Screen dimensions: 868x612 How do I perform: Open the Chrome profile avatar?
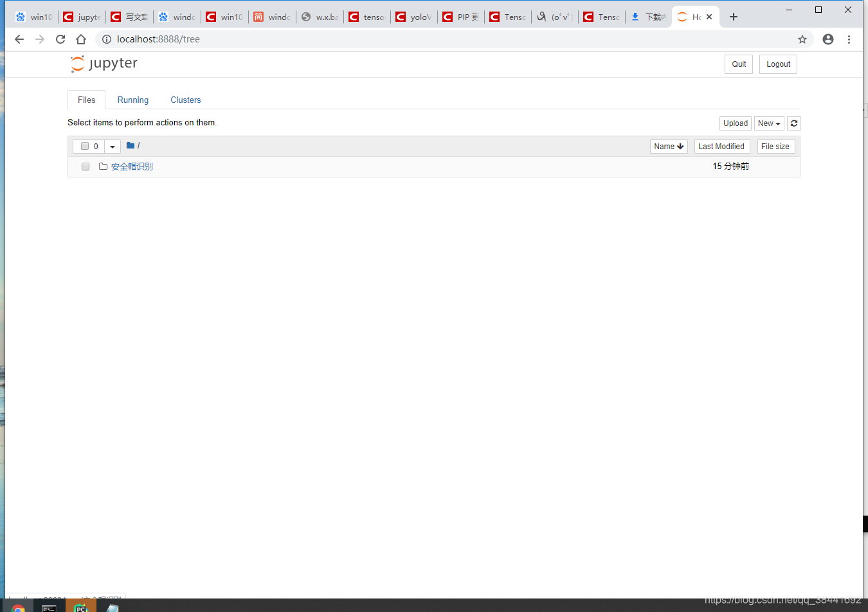(828, 39)
